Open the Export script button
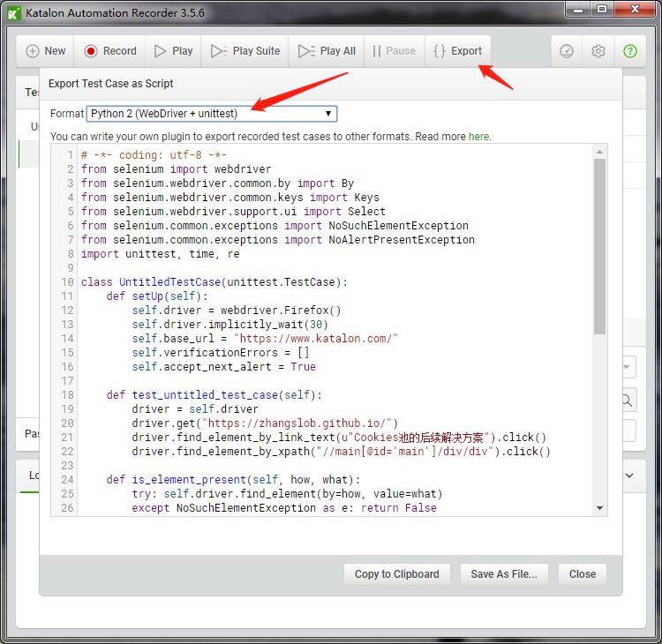Viewport: 662px width, 644px height. [x=457, y=51]
